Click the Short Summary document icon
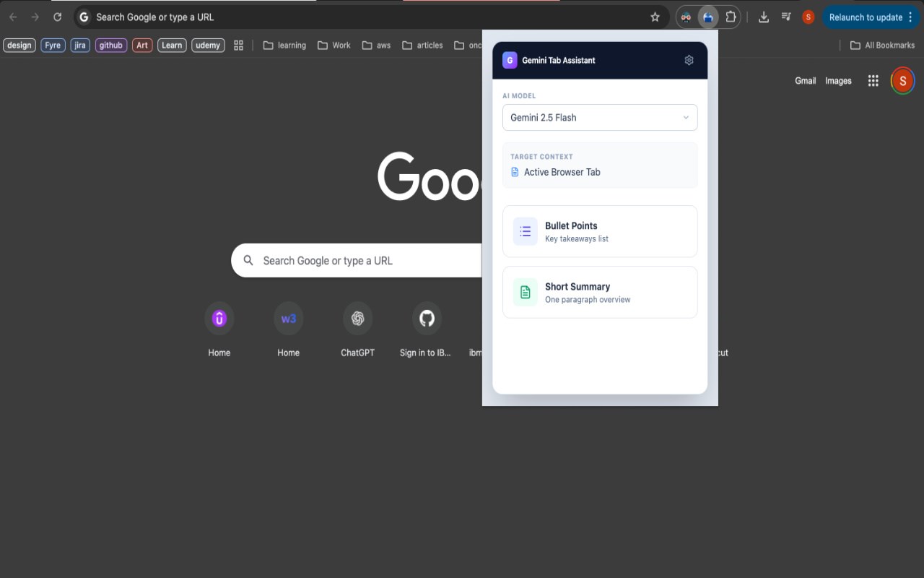The height and width of the screenshot is (578, 924). pos(526,292)
